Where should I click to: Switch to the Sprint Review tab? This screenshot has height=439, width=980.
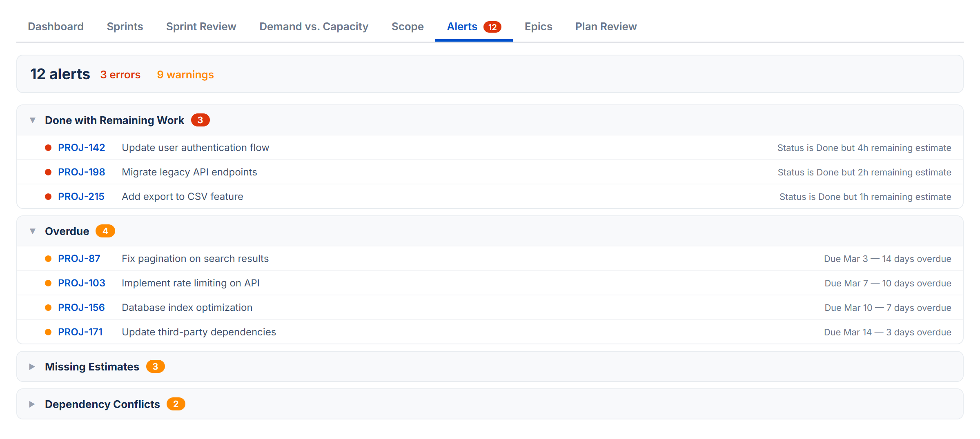[x=201, y=26]
